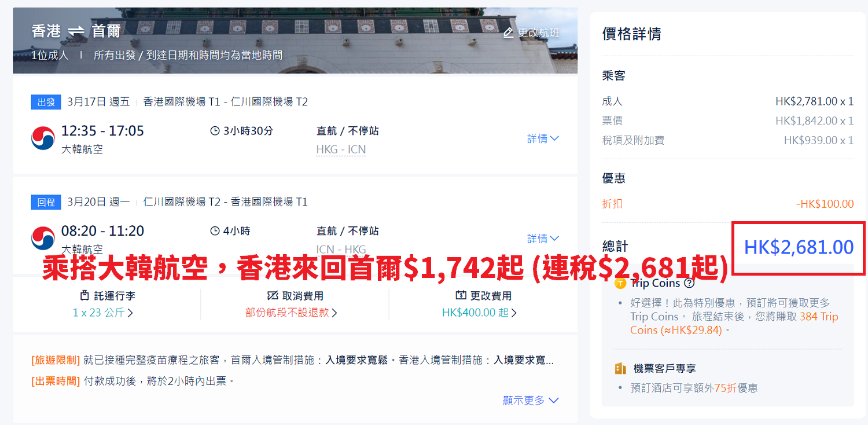Click the clock icon beside 3小時30分
This screenshot has height=425, width=868.
click(215, 131)
